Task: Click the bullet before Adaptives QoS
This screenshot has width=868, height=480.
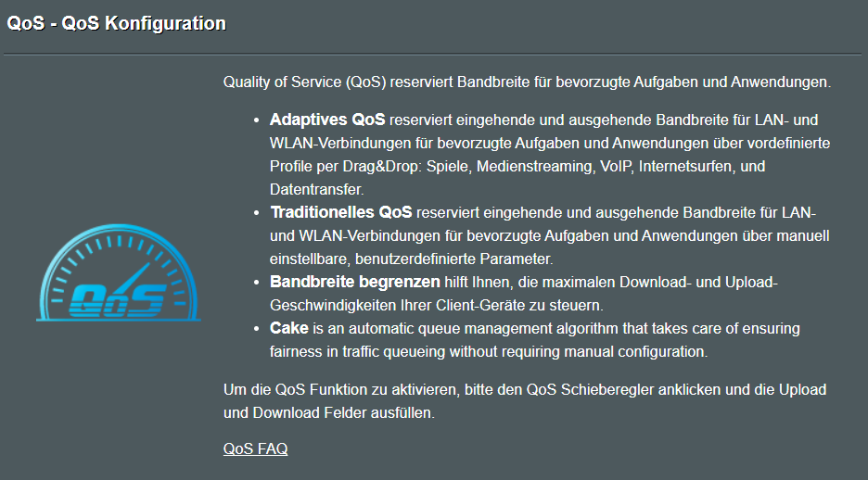Action: tap(256, 120)
